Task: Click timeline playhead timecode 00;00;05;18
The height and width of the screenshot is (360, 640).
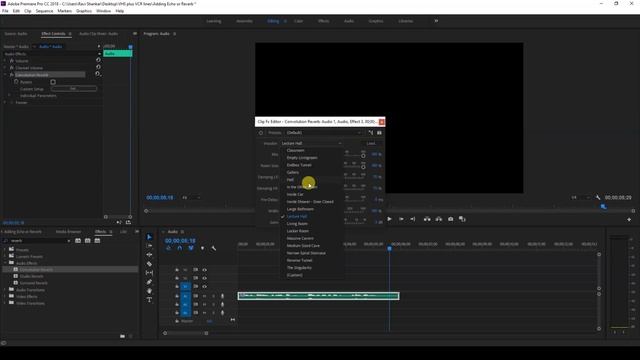Action: tap(180, 241)
